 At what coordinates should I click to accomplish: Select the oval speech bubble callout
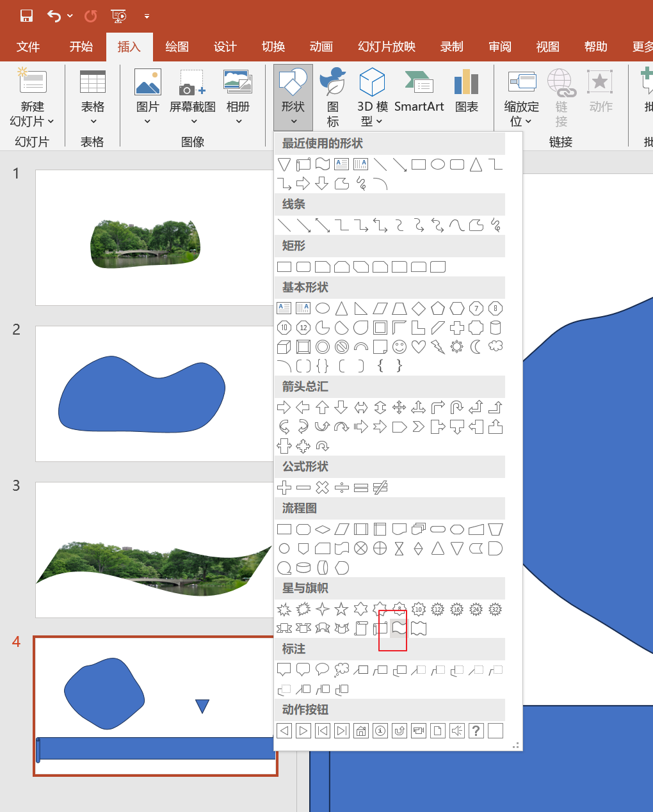coord(323,670)
